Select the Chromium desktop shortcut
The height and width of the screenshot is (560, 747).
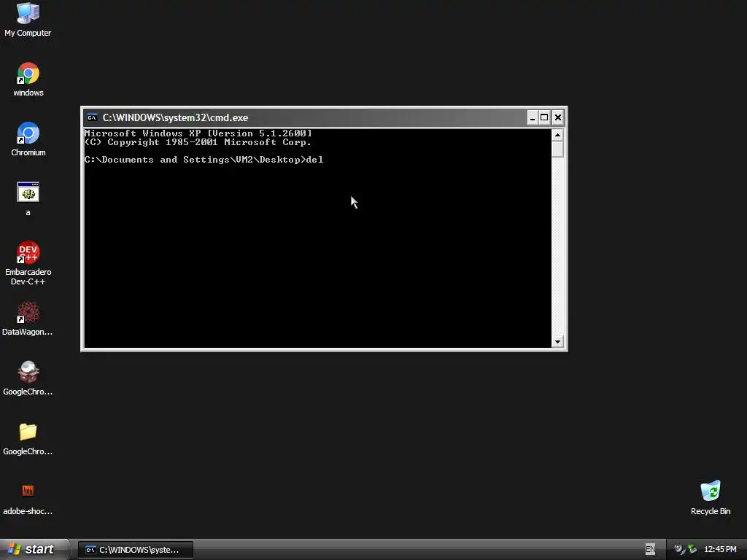(x=28, y=139)
